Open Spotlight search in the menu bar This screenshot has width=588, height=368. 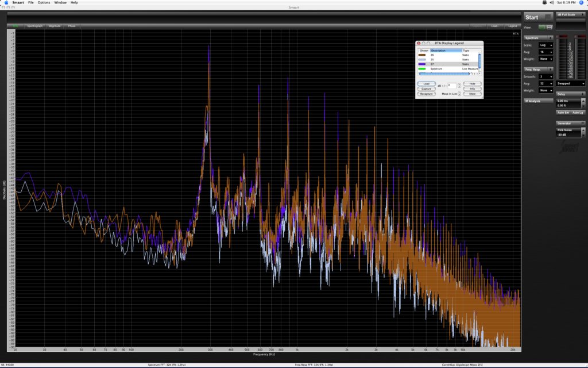[x=582, y=2]
